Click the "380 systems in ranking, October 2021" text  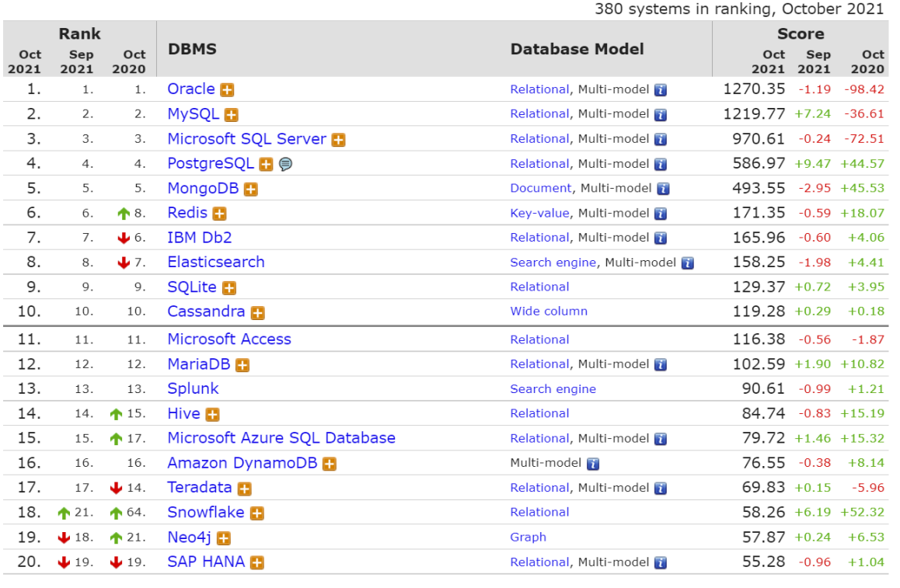pos(739,9)
